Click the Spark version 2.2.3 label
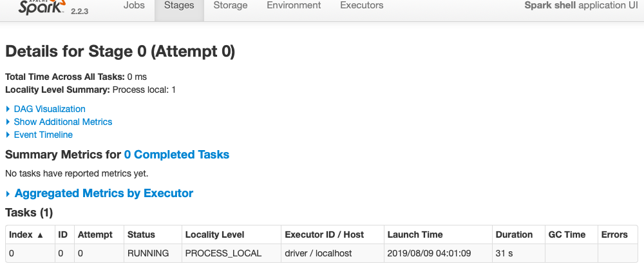The image size is (644, 277). [79, 12]
